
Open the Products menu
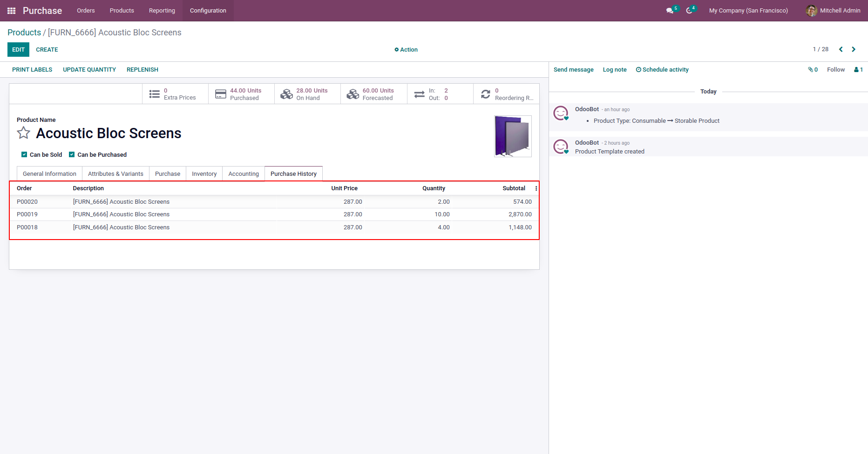pos(122,11)
